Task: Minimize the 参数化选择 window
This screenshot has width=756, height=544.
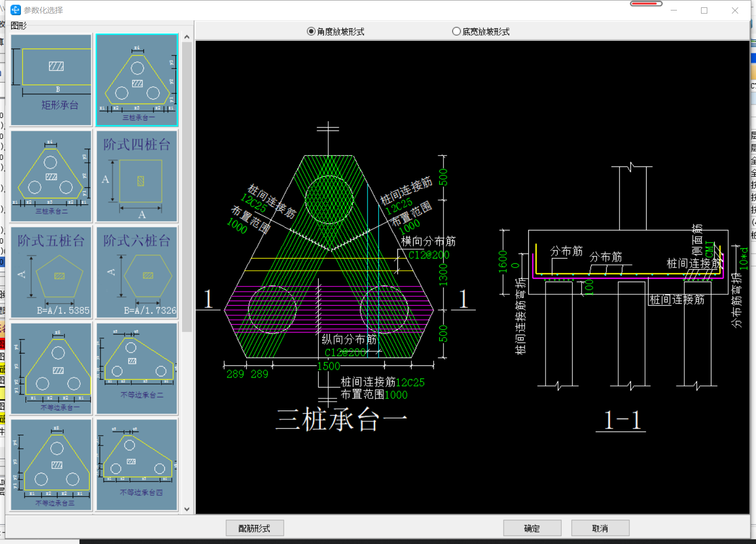Action: pyautogui.click(x=674, y=10)
